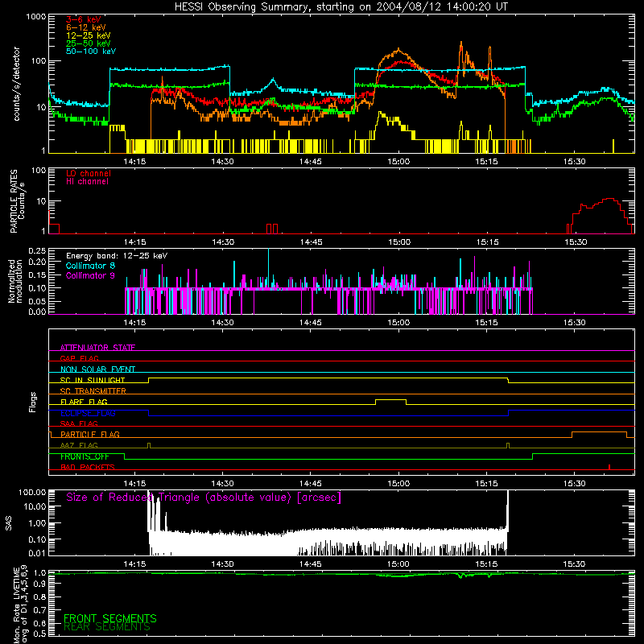Click the 15:00 tick label under counts plot

click(398, 162)
